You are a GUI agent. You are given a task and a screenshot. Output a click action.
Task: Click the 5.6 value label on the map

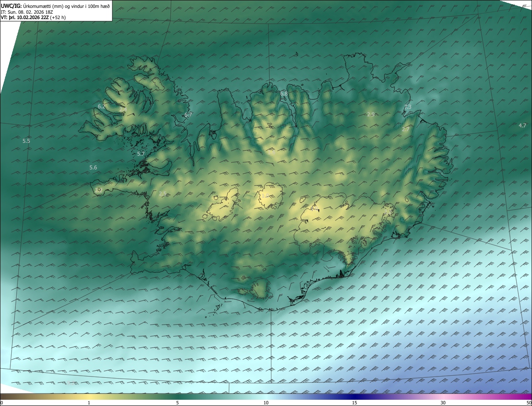coord(93,168)
